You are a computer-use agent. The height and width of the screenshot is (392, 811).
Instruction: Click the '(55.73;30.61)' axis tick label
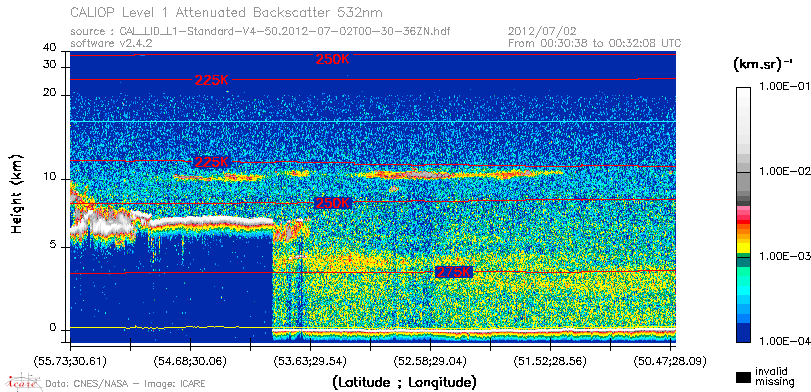[x=70, y=360]
